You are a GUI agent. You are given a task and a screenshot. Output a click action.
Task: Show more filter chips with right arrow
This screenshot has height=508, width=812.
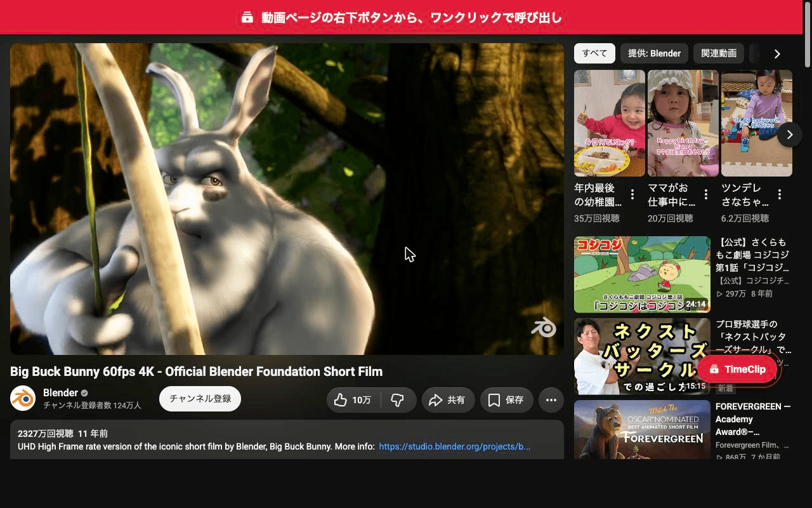pos(777,54)
